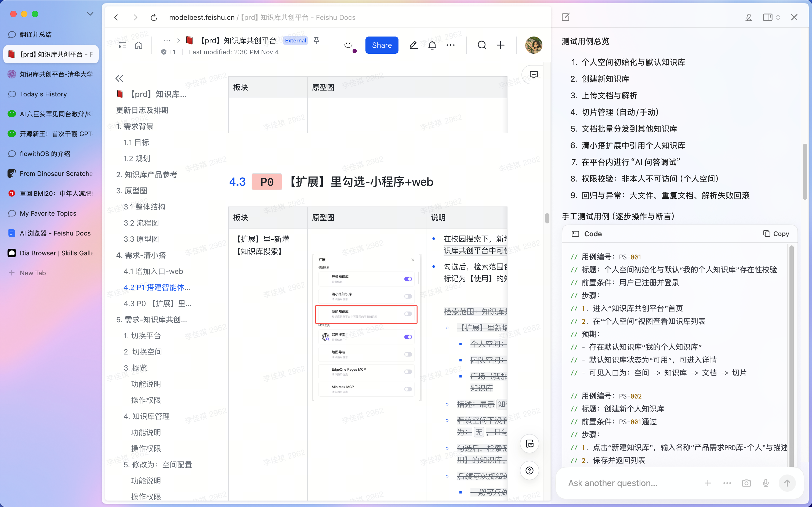Viewport: 812px width, 507px height.
Task: Open comments panel icon
Action: point(533,74)
